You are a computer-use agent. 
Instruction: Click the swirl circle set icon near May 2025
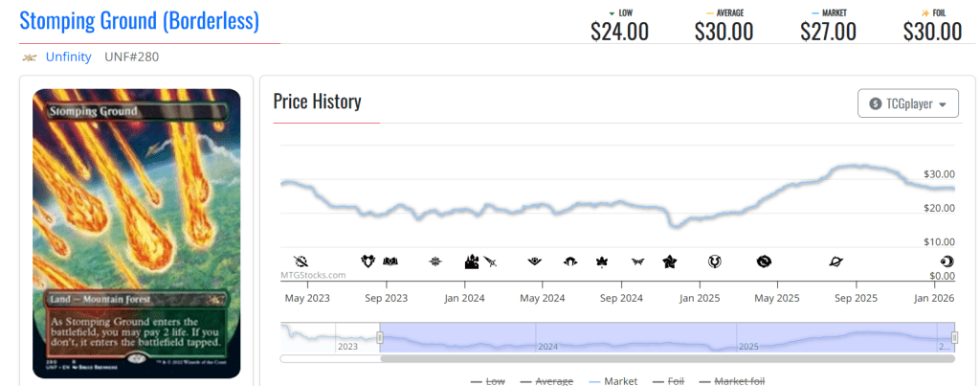click(763, 261)
